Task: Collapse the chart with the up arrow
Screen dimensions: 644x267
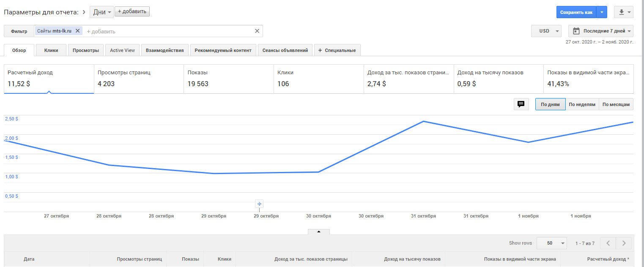Action: 319,232
